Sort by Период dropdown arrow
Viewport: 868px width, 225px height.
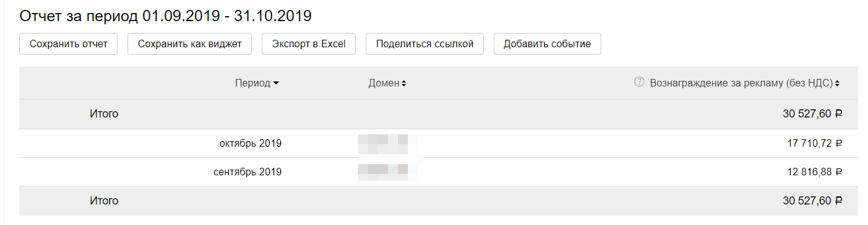pyautogui.click(x=276, y=83)
